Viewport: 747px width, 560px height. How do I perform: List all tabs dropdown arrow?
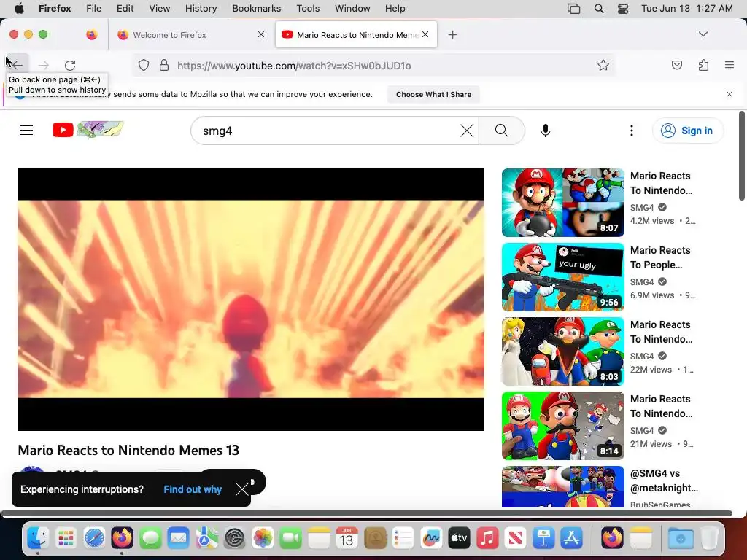tap(703, 34)
